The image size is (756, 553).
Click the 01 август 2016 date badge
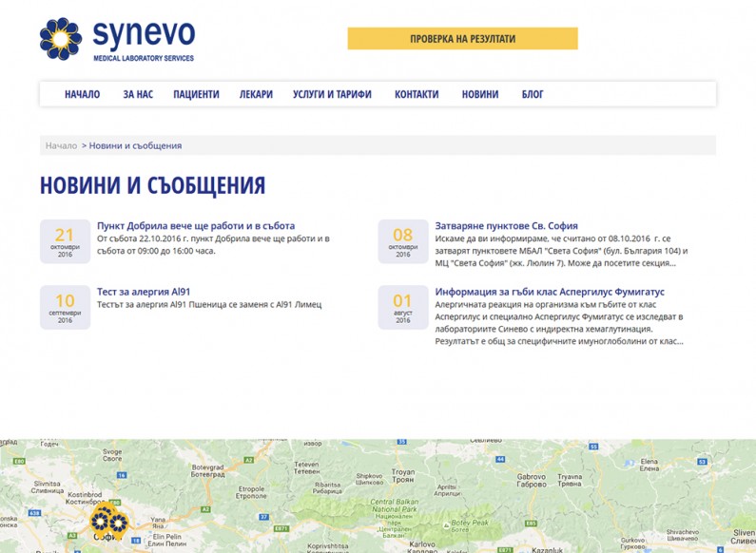(x=403, y=307)
